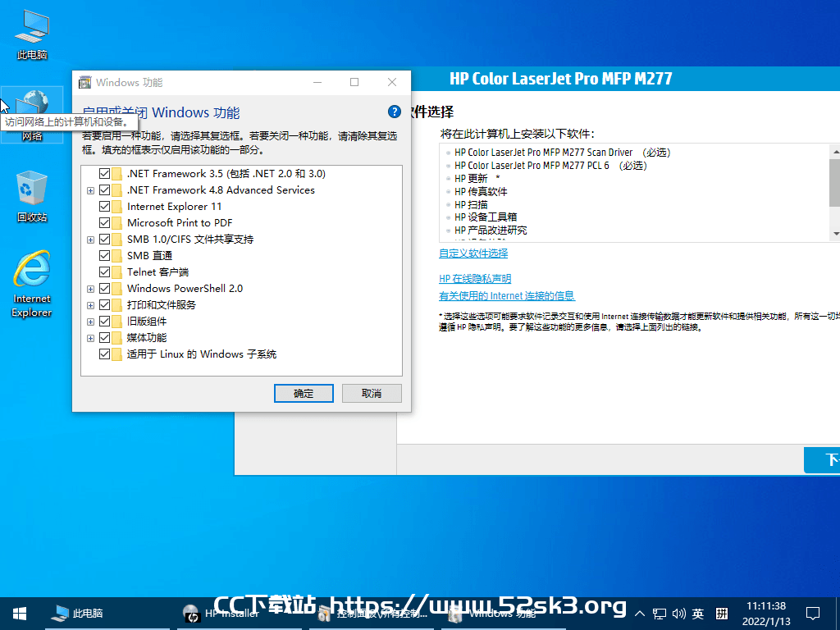Select HP 传真软件 in software list
This screenshot has height=630, width=840.
coord(481,191)
